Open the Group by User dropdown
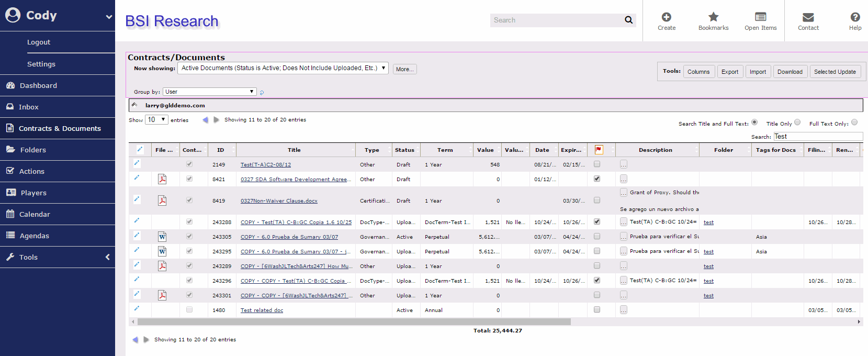868x356 pixels. (209, 92)
